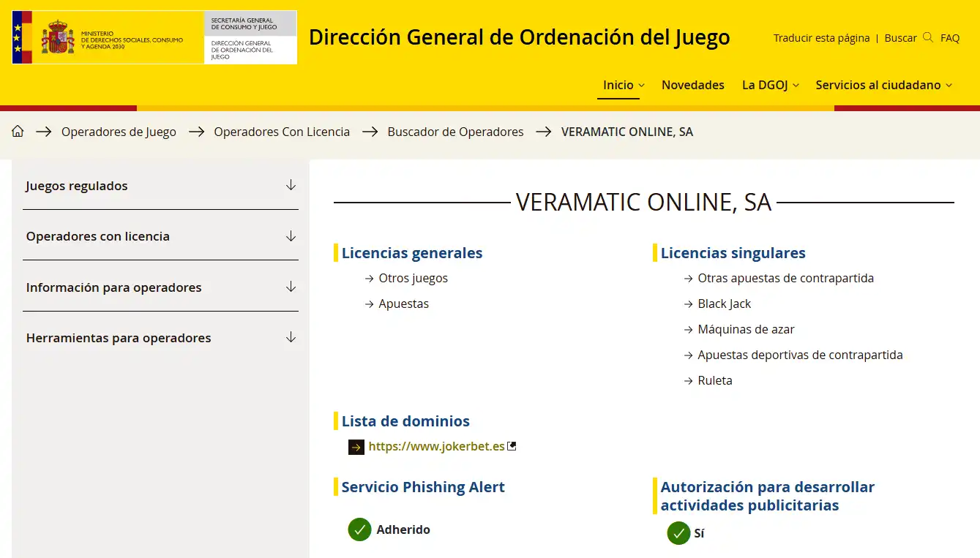
Task: Click Otras apuestas de contrapartida item
Action: pyautogui.click(x=785, y=278)
